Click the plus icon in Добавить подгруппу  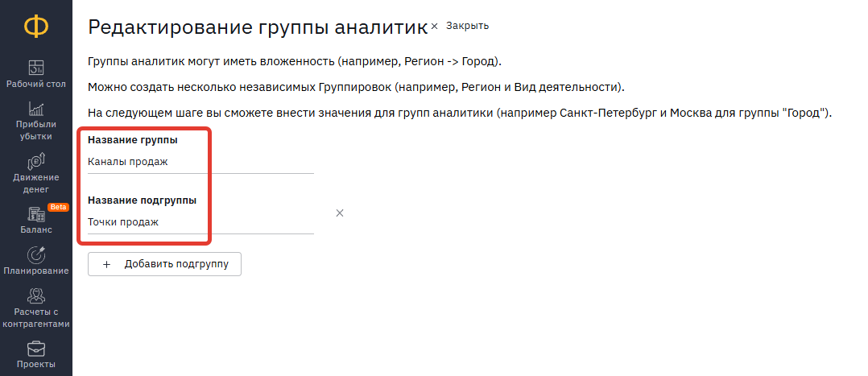click(107, 265)
